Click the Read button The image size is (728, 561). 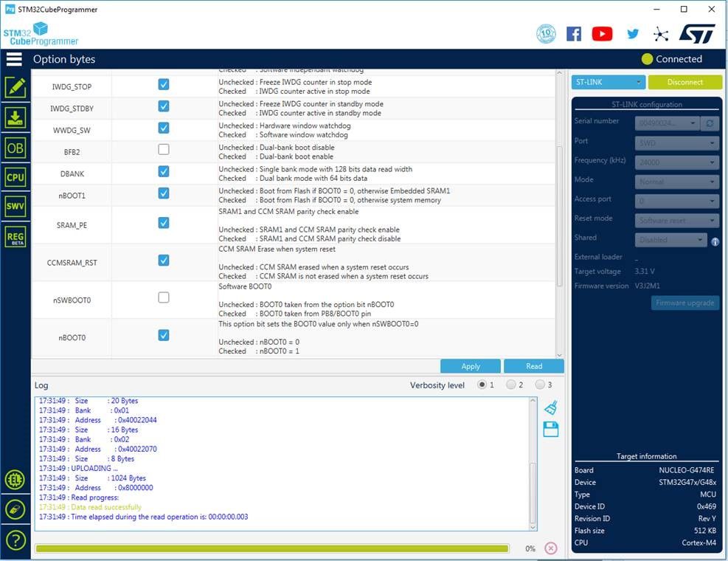click(x=534, y=366)
